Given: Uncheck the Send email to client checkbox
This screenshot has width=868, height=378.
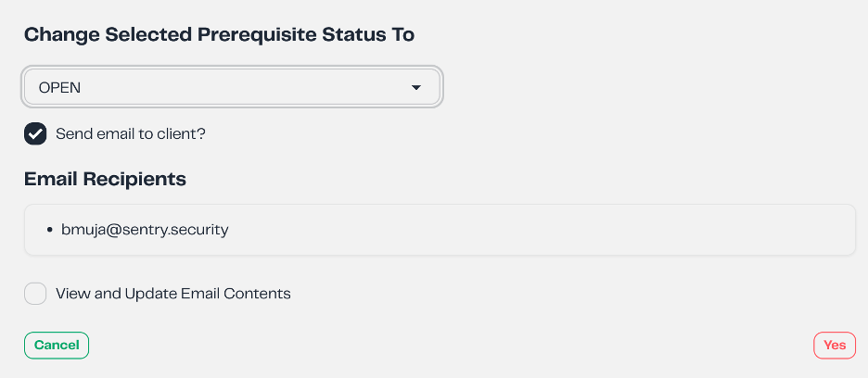Looking at the screenshot, I should 35,133.
